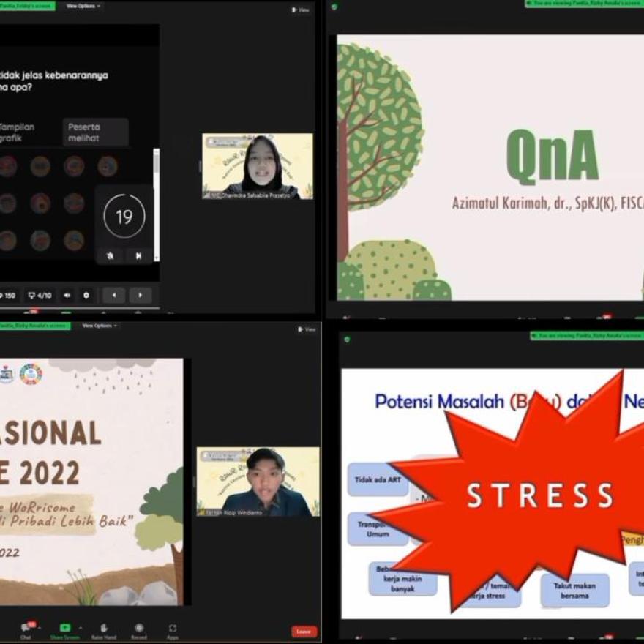The image size is (644, 644).
Task: Click the settings gear in quiz toolbar
Action: 86,296
